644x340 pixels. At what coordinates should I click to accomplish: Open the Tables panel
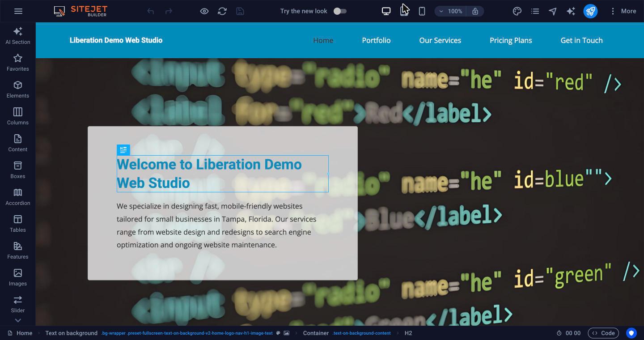pyautogui.click(x=18, y=224)
